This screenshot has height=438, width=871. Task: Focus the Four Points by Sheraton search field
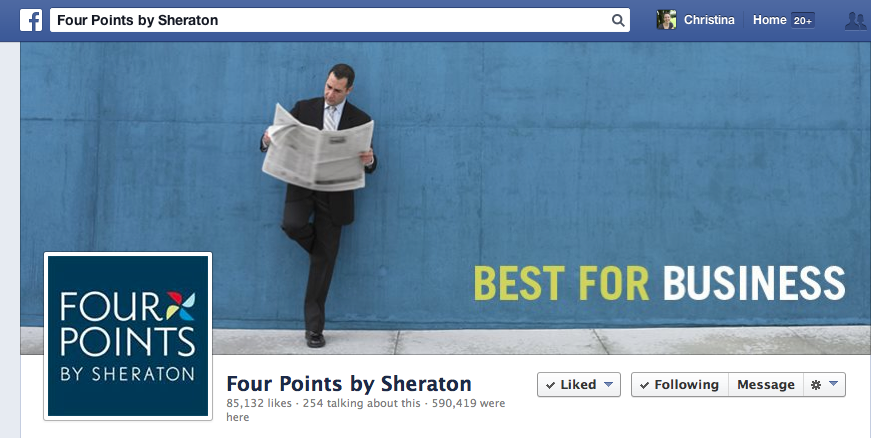pyautogui.click(x=340, y=20)
